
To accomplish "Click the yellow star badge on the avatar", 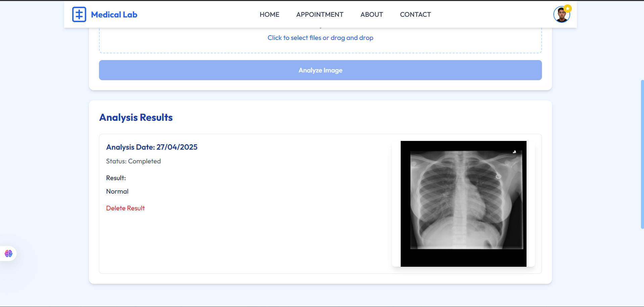I will tap(567, 8).
